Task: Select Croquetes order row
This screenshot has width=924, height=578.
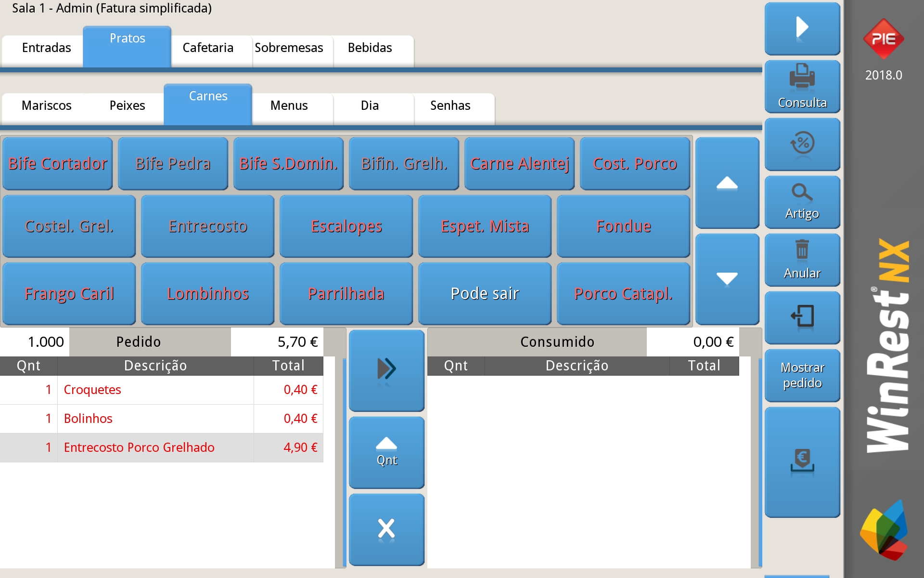Action: pos(162,390)
